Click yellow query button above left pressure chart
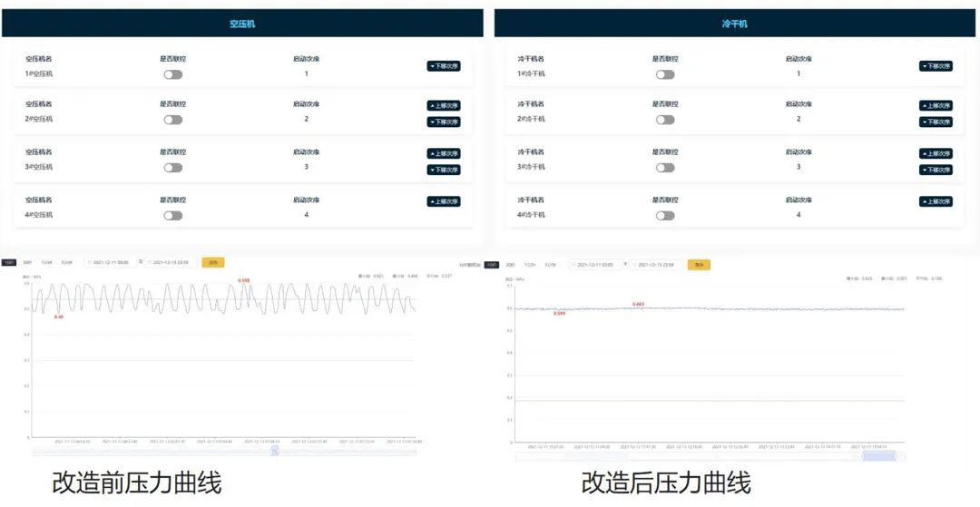Screen dimensions: 980x507 pos(213,262)
